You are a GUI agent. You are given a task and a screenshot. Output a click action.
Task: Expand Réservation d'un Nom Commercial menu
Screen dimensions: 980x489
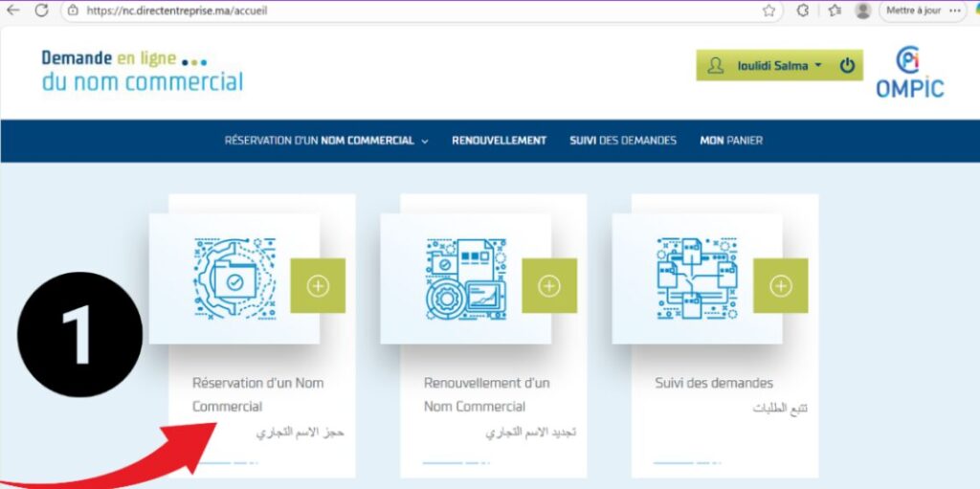click(x=326, y=141)
